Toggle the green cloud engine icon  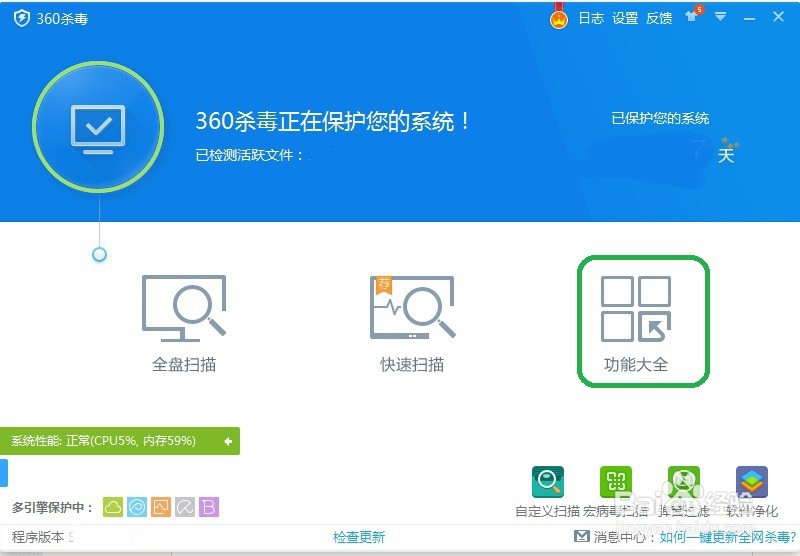(113, 507)
